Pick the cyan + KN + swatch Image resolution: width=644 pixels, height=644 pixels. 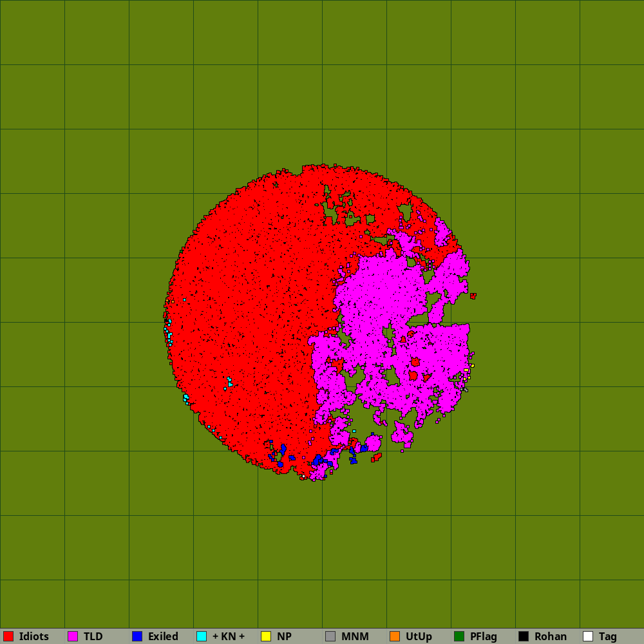[x=202, y=636]
